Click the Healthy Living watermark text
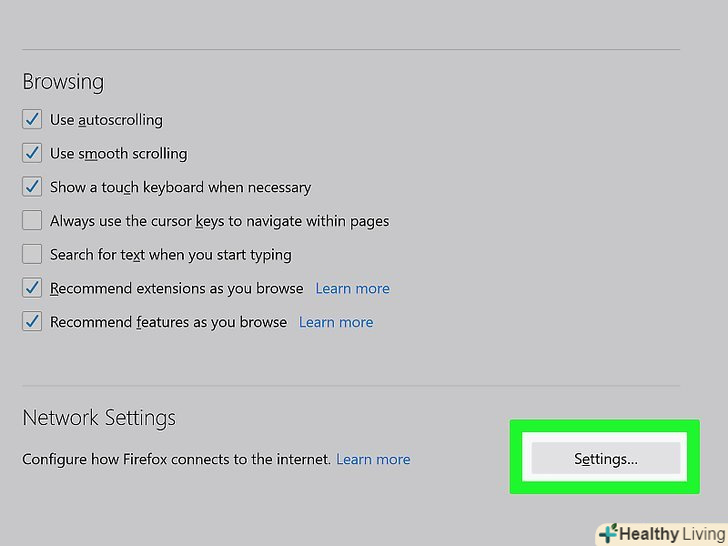Viewport: 728px width, 546px height. (670, 534)
